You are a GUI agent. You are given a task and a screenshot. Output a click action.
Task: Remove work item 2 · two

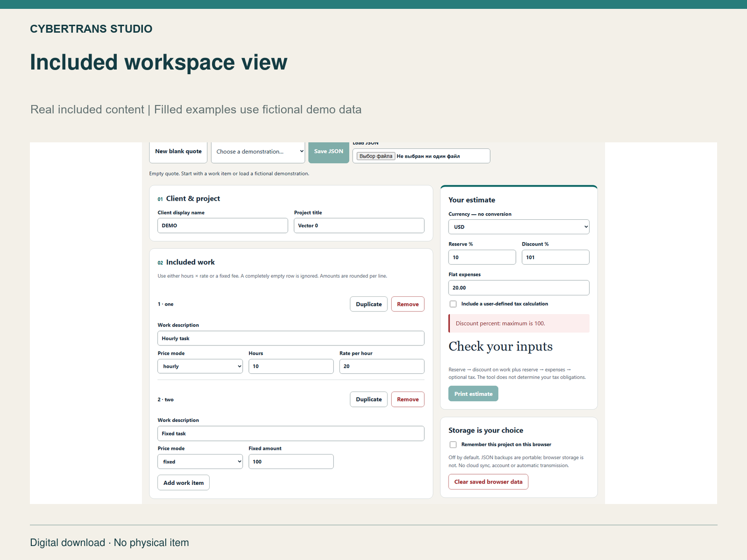tap(408, 399)
